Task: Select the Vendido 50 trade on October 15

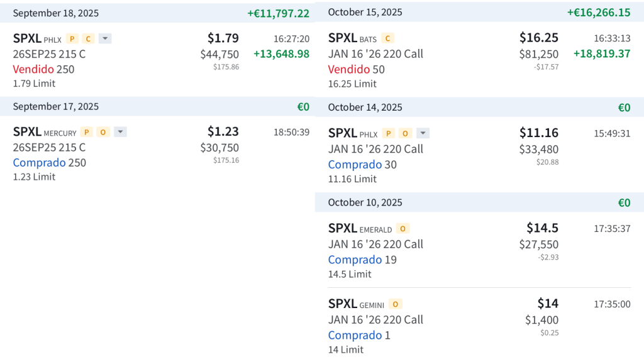Action: point(356,69)
